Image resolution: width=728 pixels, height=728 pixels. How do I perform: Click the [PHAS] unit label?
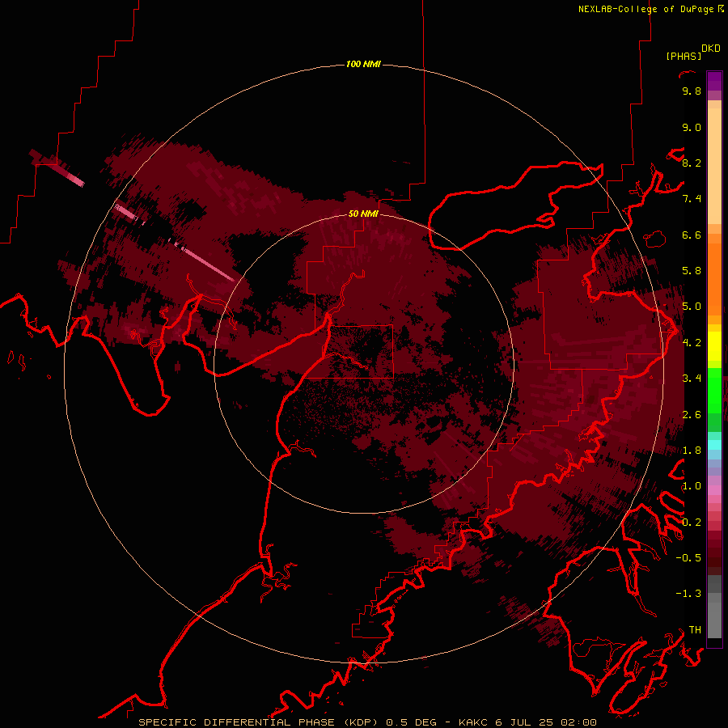pyautogui.click(x=684, y=57)
